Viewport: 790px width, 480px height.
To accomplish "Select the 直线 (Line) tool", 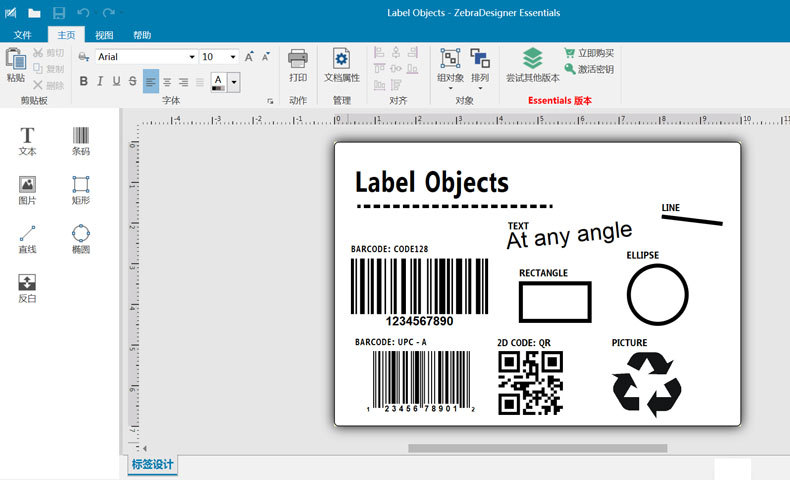I will [x=27, y=239].
